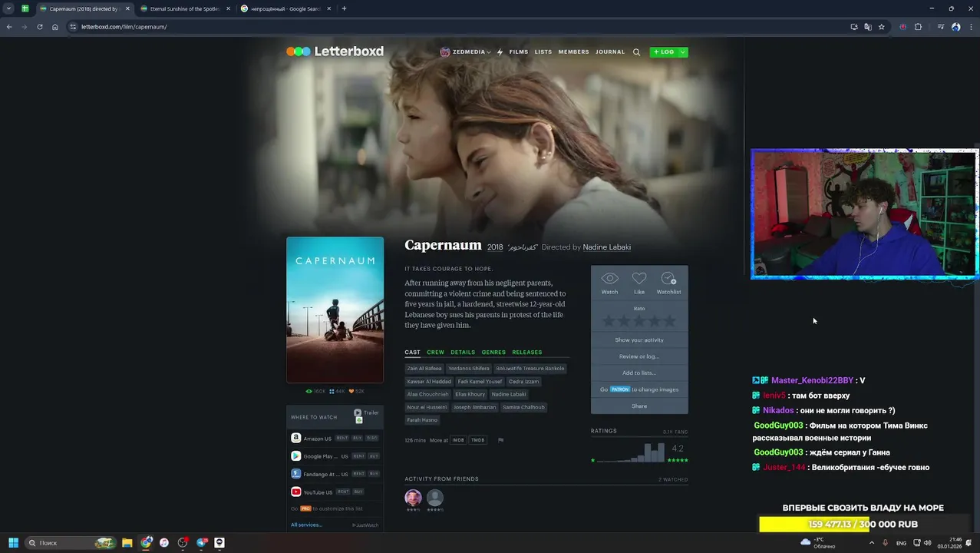
Task: Open the TMDB link
Action: tap(477, 440)
